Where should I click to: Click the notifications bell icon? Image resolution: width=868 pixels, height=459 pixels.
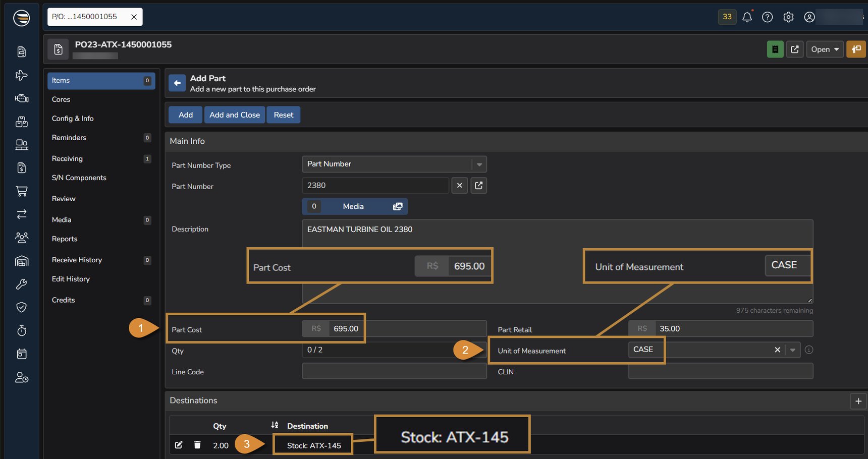point(747,17)
